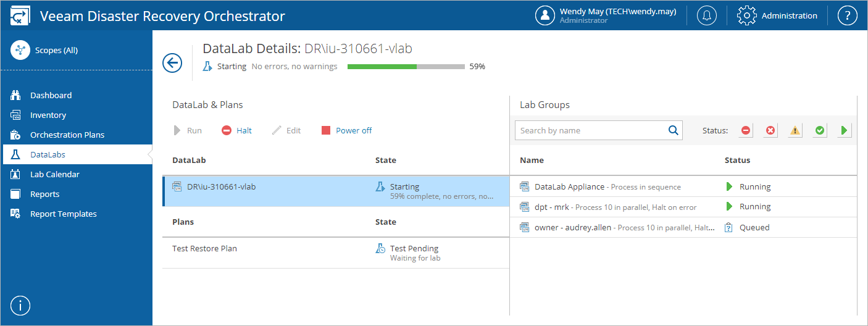Select the Test Restore Plan row

(336, 253)
